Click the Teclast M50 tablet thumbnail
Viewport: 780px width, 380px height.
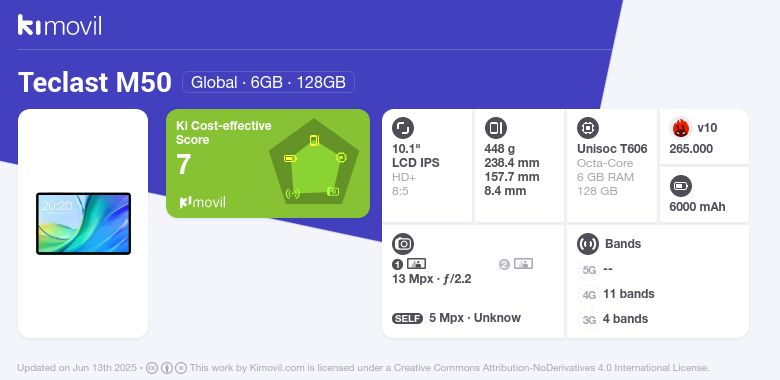[84, 223]
